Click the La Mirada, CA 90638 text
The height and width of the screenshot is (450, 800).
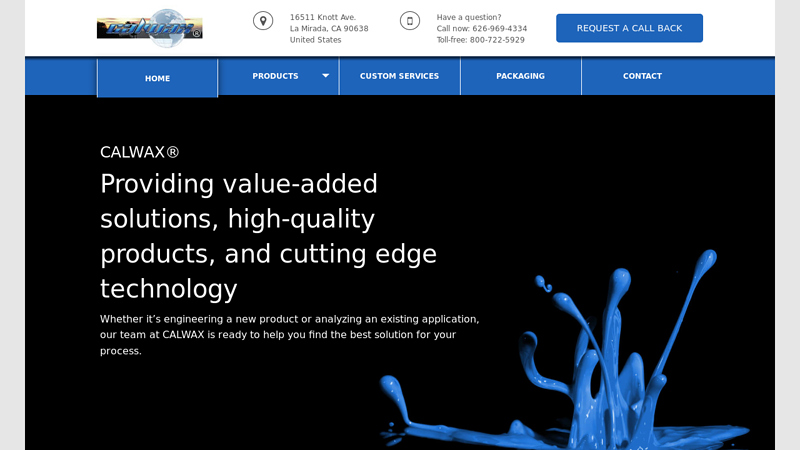click(329, 29)
